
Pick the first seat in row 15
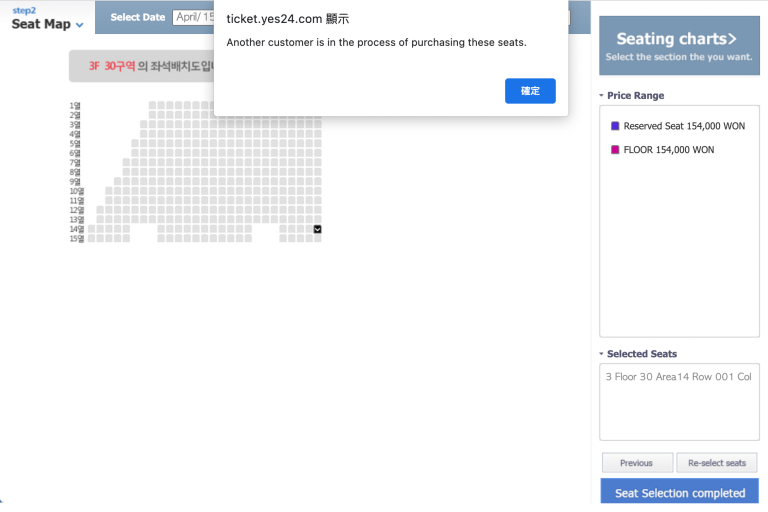pos(91,239)
